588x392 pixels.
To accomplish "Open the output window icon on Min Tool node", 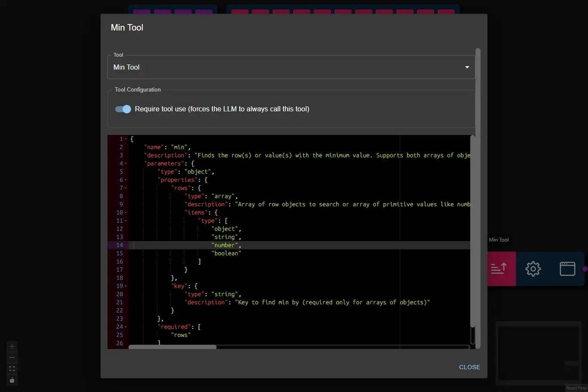I will [x=567, y=268].
